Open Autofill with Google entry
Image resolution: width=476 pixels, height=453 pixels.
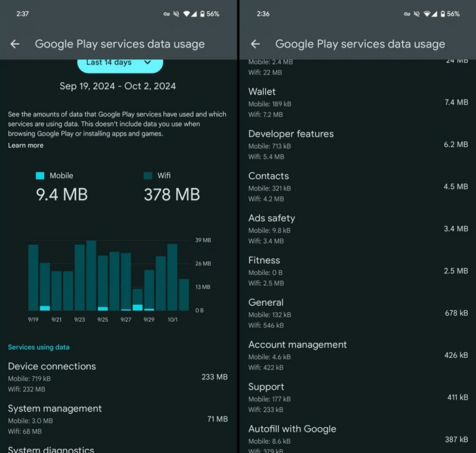tap(358, 438)
